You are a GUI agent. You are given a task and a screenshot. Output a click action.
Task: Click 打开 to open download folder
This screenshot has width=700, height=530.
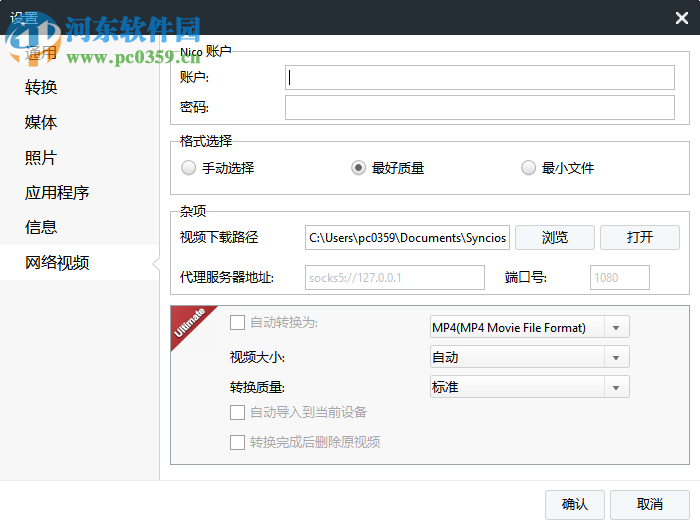(x=640, y=238)
